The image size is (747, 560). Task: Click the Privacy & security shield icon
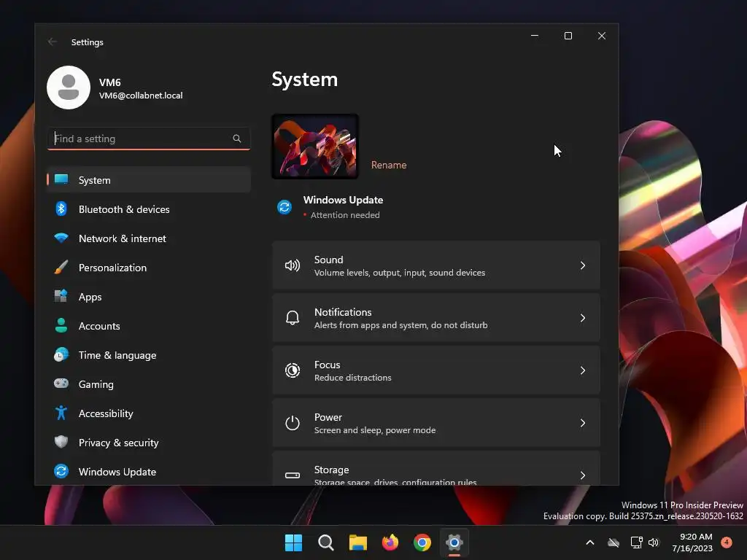[61, 442]
